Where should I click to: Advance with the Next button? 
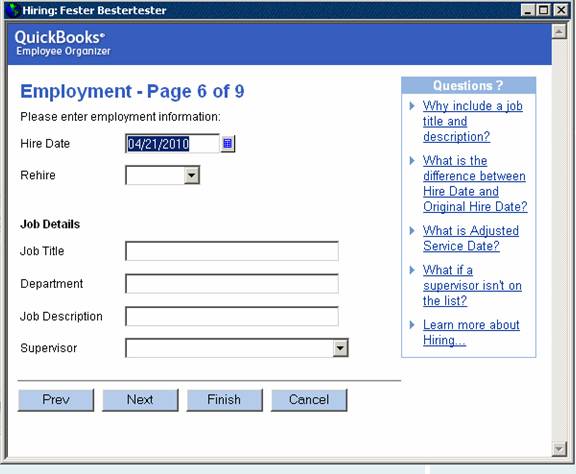click(140, 400)
